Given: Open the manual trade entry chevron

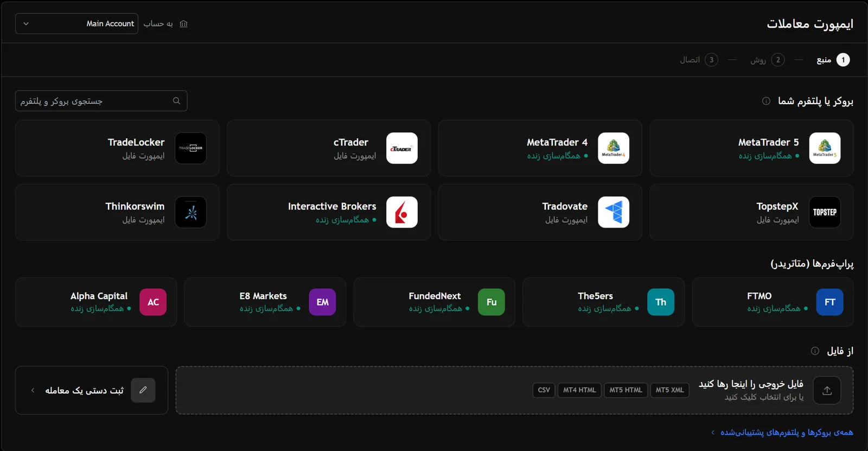Looking at the screenshot, I should (33, 390).
